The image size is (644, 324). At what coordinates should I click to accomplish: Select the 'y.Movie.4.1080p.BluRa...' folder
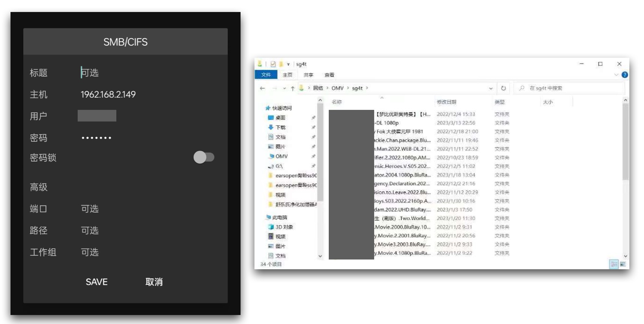click(x=420, y=253)
